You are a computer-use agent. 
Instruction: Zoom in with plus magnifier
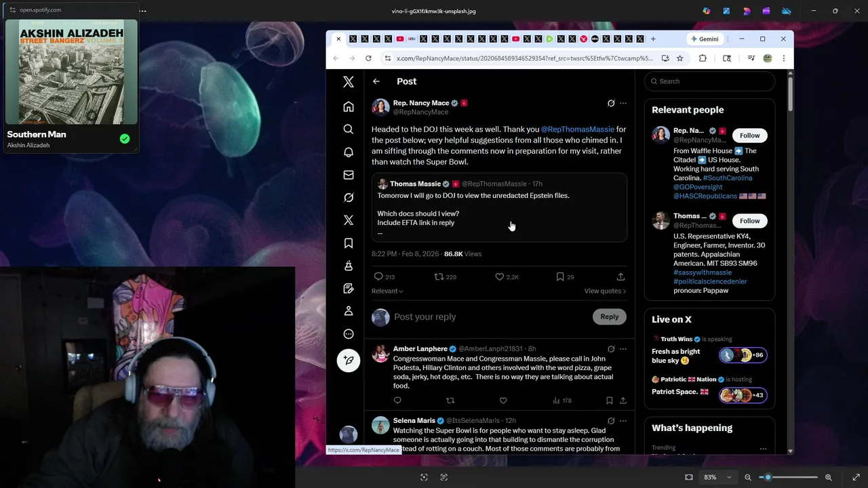point(828,477)
